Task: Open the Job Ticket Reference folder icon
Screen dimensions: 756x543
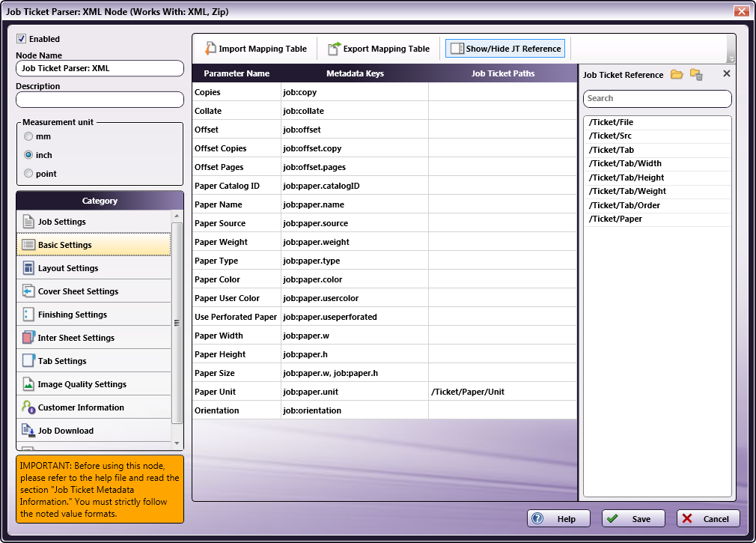Action: (677, 74)
